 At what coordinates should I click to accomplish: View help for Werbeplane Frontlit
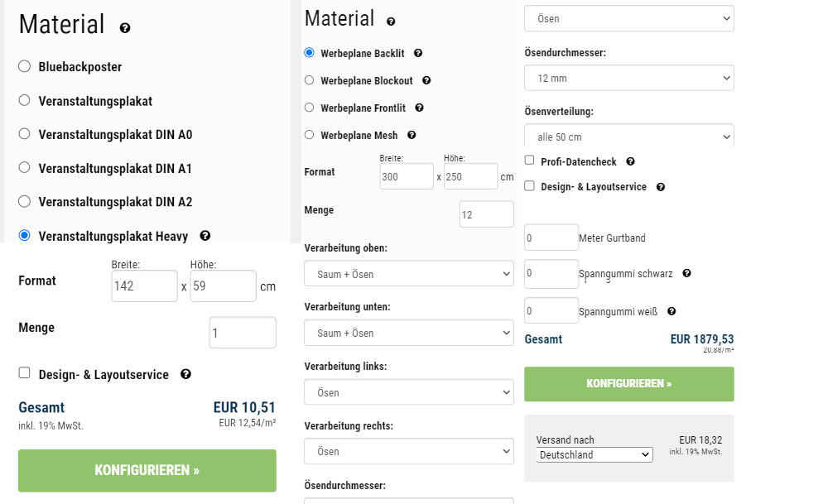coord(418,108)
